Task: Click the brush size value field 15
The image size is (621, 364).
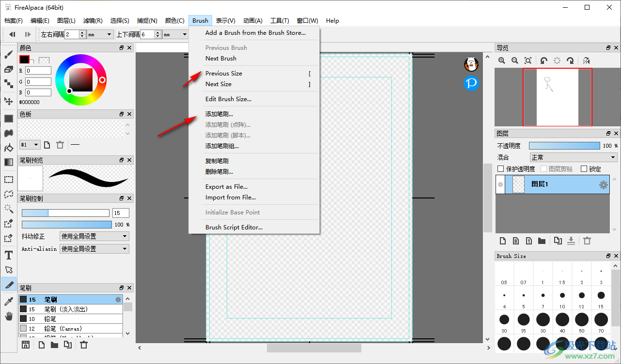Action: click(x=121, y=213)
